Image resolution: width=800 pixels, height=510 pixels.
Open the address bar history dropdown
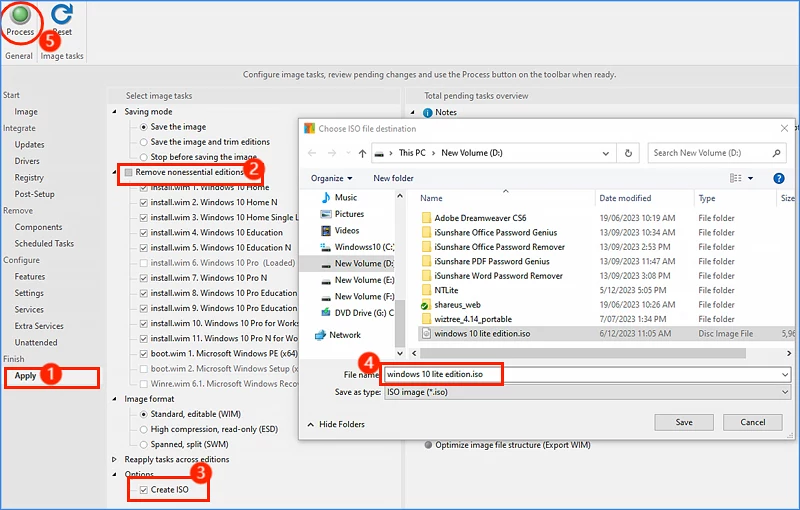click(x=606, y=153)
